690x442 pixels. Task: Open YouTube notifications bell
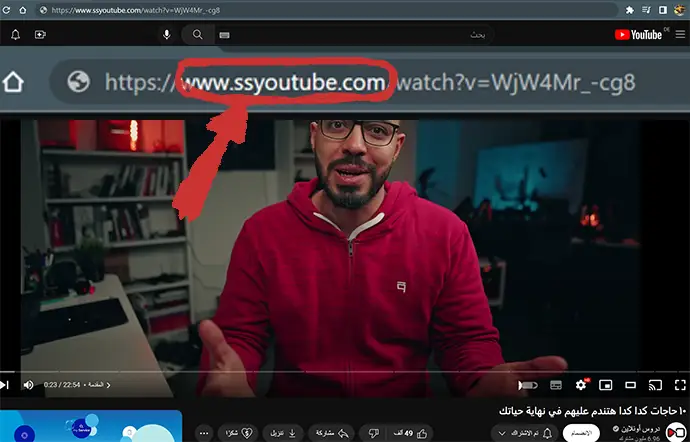(15, 35)
